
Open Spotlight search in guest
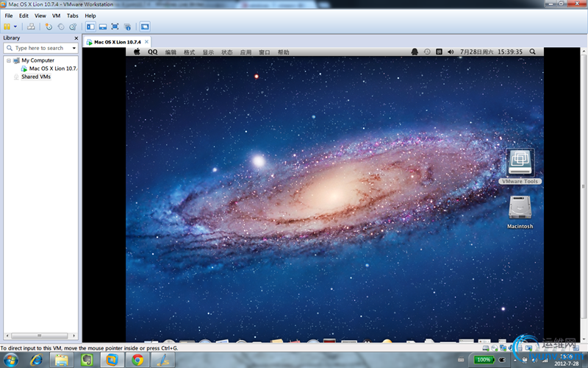(x=532, y=52)
